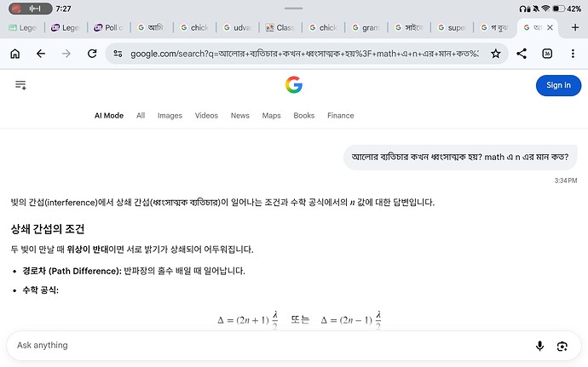Start a new AI Mode chat icon
588x367 pixels.
tap(20, 85)
